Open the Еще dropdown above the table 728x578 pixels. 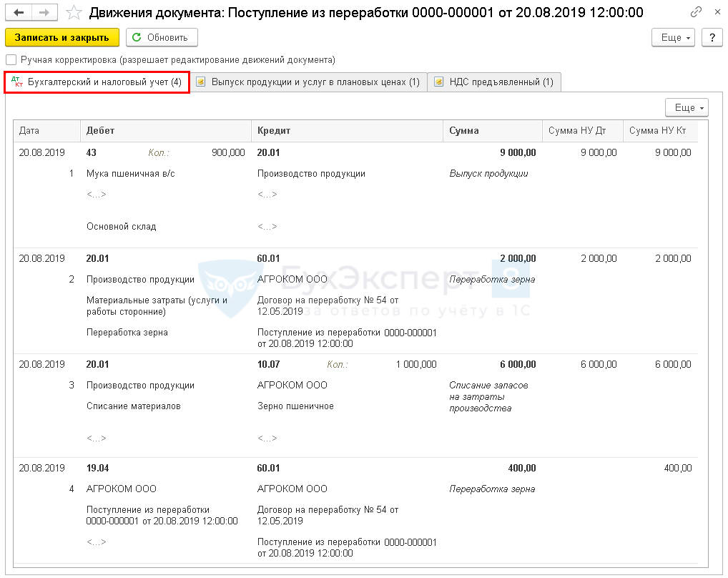point(687,107)
